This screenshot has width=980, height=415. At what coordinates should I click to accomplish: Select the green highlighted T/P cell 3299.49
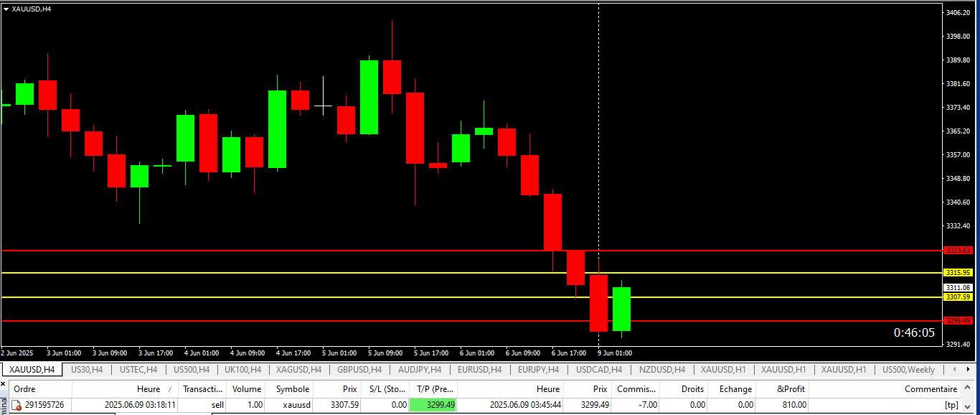point(433,405)
